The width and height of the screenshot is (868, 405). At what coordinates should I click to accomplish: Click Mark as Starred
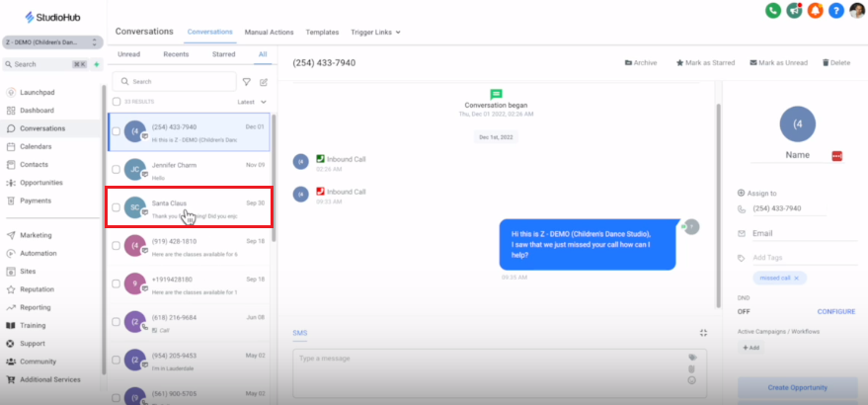point(705,63)
